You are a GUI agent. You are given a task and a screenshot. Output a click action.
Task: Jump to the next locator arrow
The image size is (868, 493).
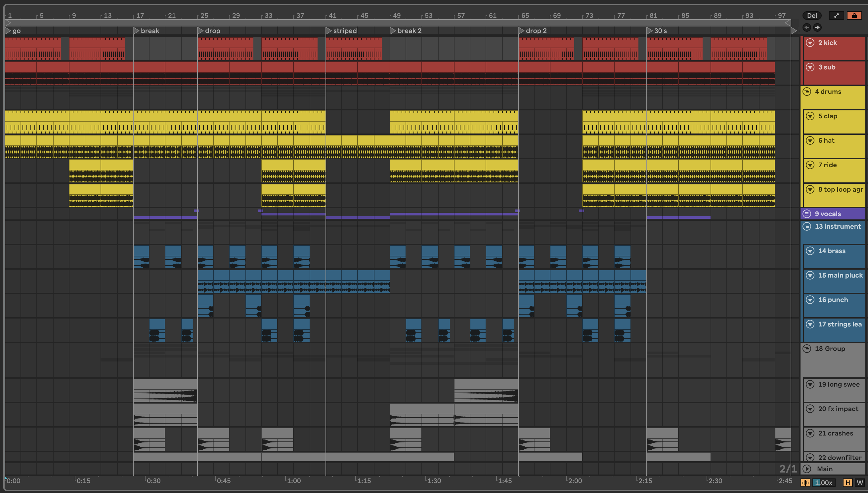click(817, 27)
